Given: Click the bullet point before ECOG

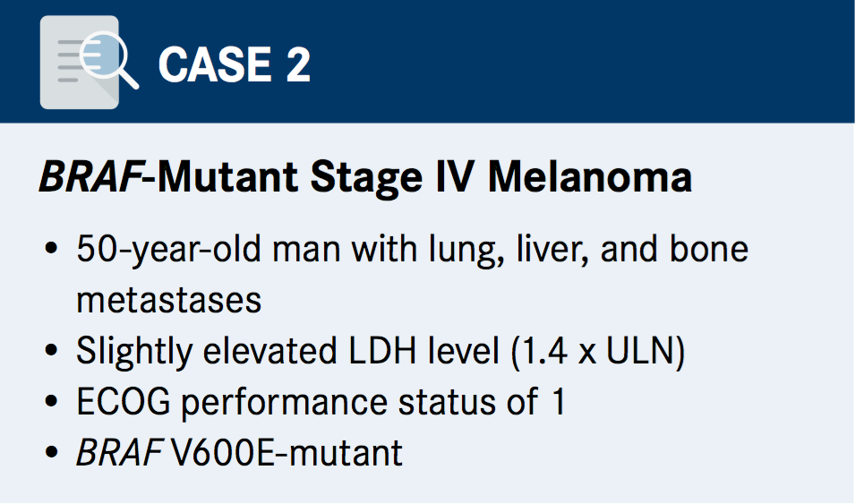Looking at the screenshot, I should [51, 403].
